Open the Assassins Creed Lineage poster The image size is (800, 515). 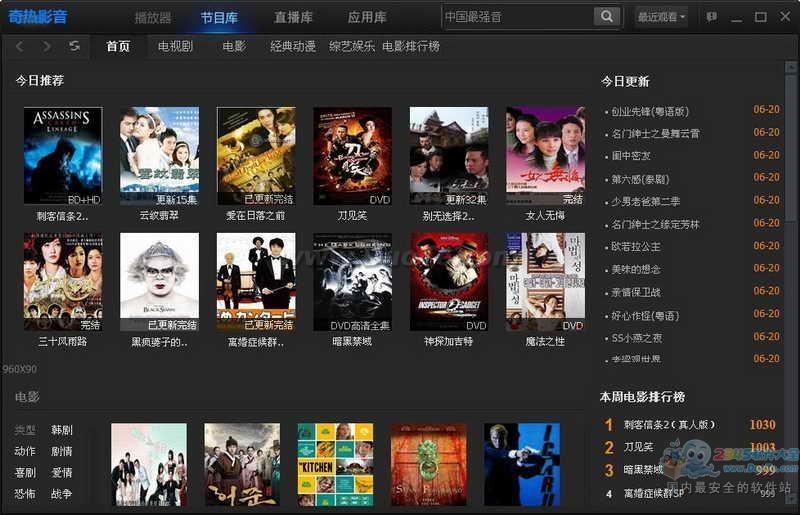point(63,156)
